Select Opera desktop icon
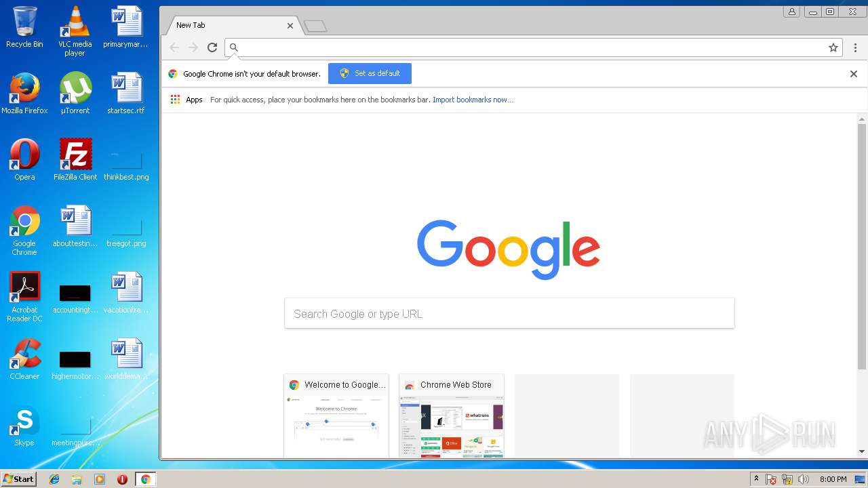The height and width of the screenshot is (488, 868). [x=24, y=159]
